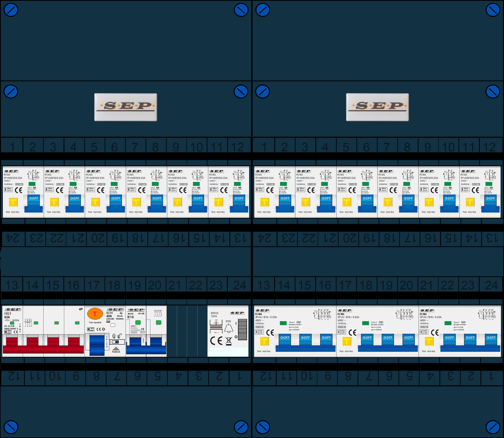The height and width of the screenshot is (438, 504).
Task: Toggle O-OFF switch of sixth left-panel RCM2
Action: [239, 203]
